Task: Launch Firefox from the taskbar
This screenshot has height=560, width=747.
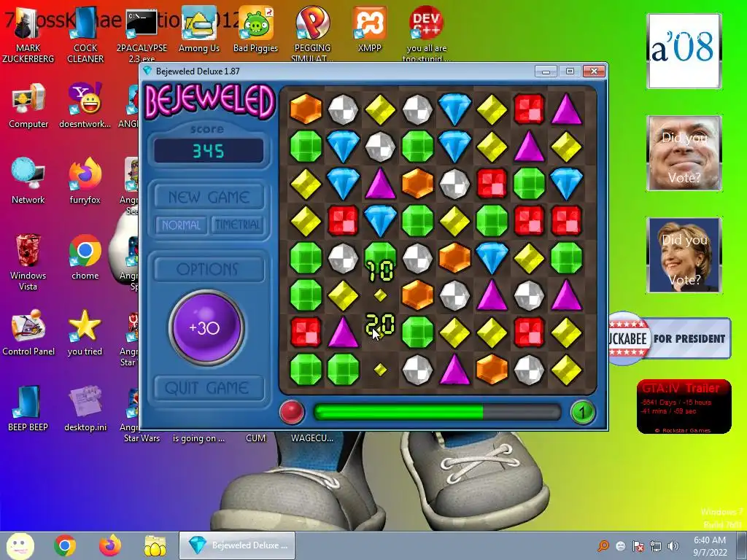Action: pos(110,545)
